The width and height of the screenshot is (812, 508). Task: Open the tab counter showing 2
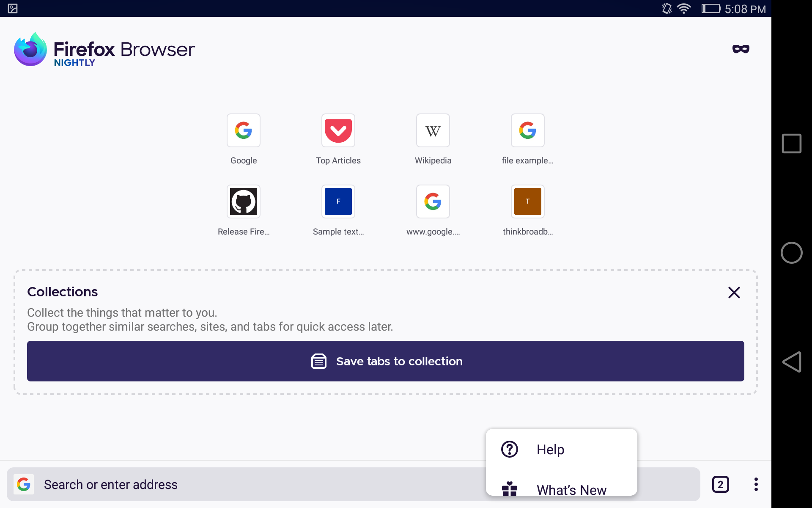click(720, 484)
